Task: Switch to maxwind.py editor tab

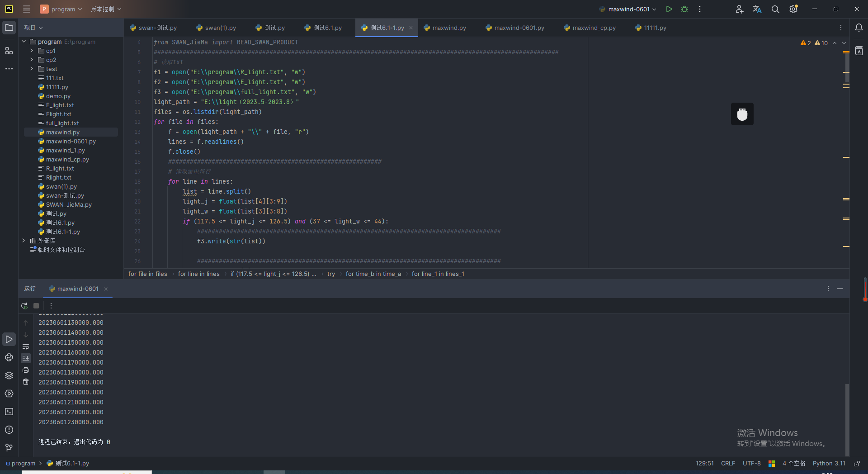Action: click(x=445, y=28)
